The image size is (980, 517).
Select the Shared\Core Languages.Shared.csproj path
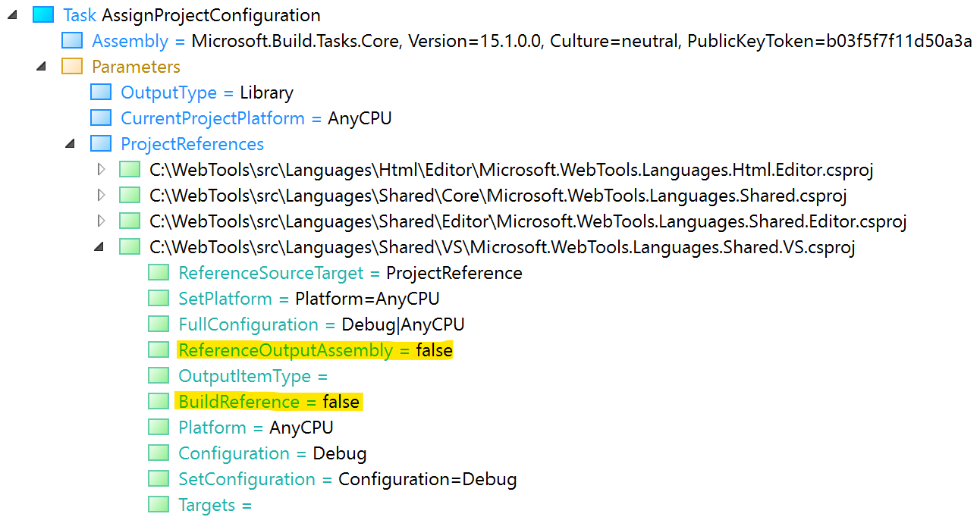click(x=498, y=196)
